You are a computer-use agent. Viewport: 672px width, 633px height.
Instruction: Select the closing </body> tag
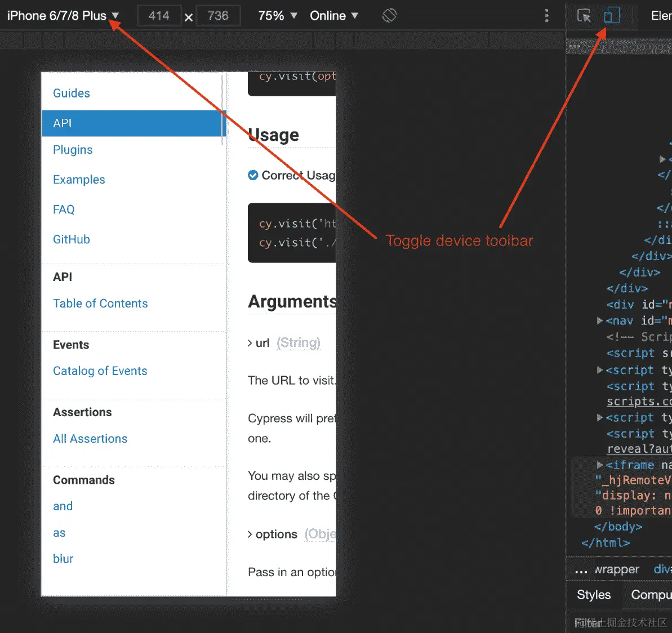point(618,527)
